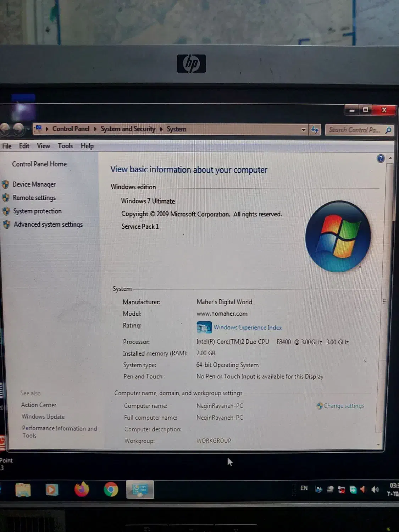Go to Control Panel Home
Screen dimensions: 399x532
click(x=39, y=164)
